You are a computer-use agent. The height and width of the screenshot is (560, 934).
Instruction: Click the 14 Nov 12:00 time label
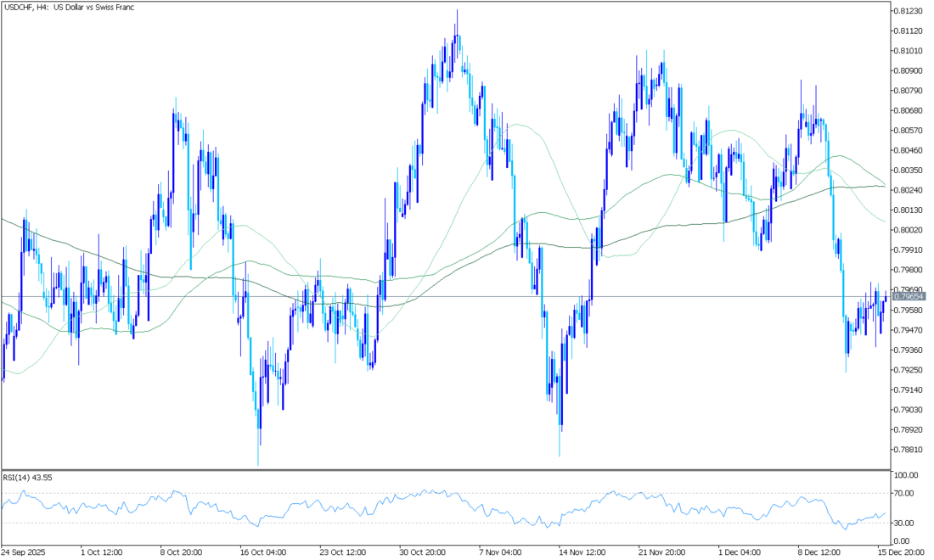(x=580, y=551)
